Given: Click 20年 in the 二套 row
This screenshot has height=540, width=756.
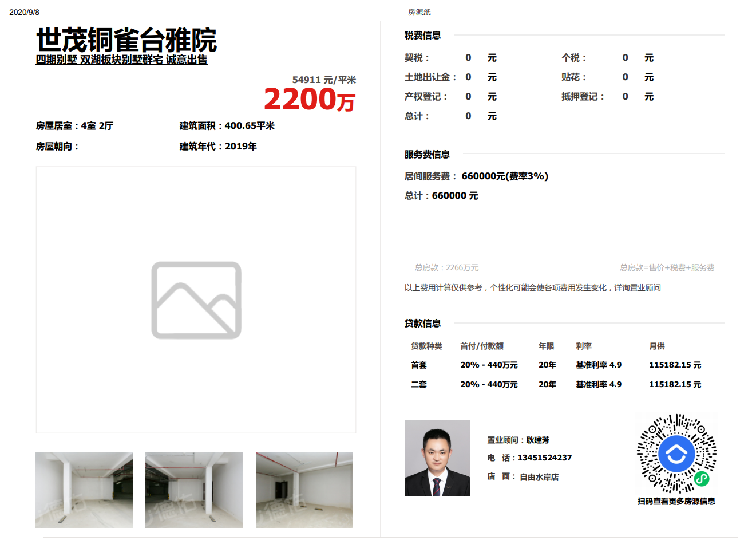Looking at the screenshot, I should [547, 384].
